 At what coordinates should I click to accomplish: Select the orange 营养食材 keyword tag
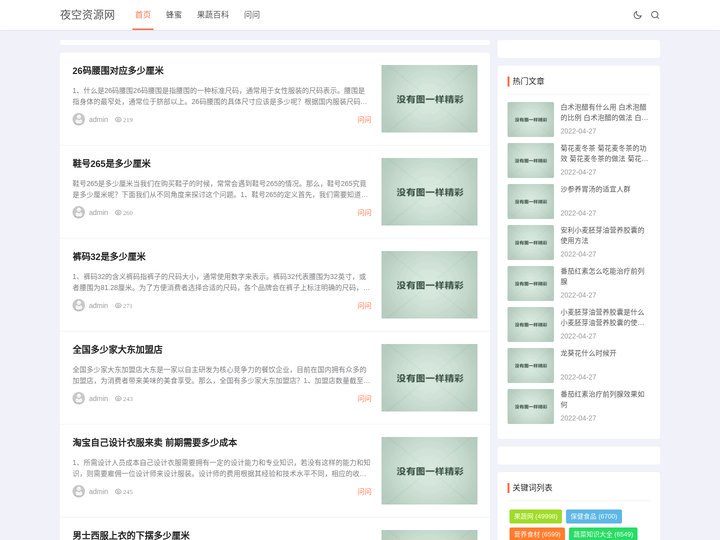coord(537,534)
